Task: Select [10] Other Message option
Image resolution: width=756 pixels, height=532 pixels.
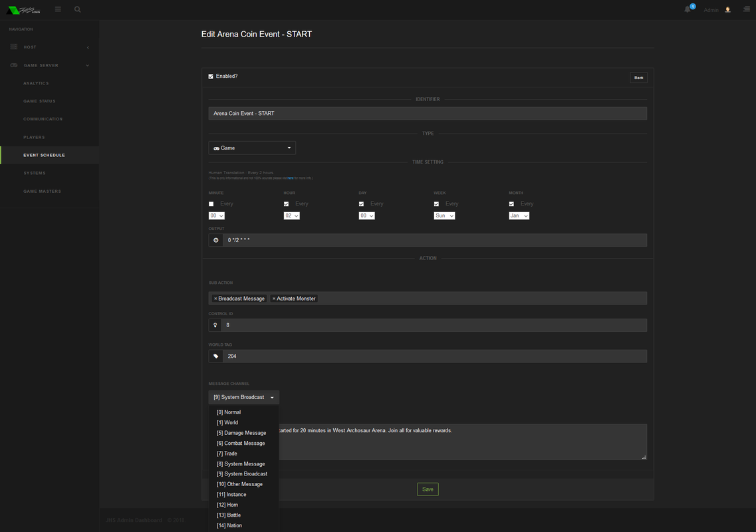Action: (243, 484)
